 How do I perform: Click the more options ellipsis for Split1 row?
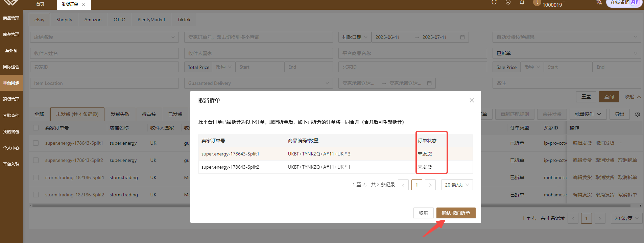(x=620, y=143)
